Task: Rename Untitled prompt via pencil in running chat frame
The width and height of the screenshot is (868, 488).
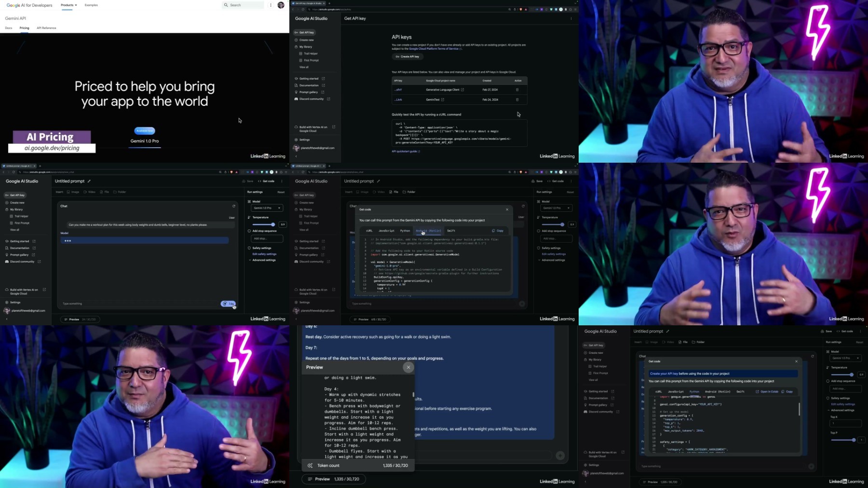Action: 89,181
